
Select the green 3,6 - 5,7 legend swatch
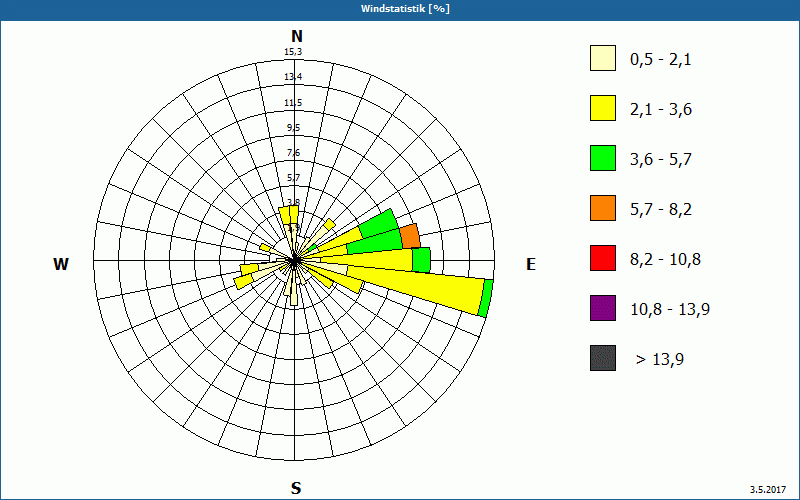point(603,158)
